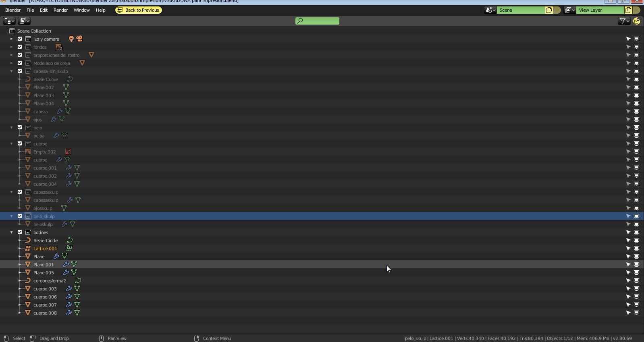Click the new scene icon beside Scene field
The width and height of the screenshot is (644, 342).
pyautogui.click(x=549, y=10)
